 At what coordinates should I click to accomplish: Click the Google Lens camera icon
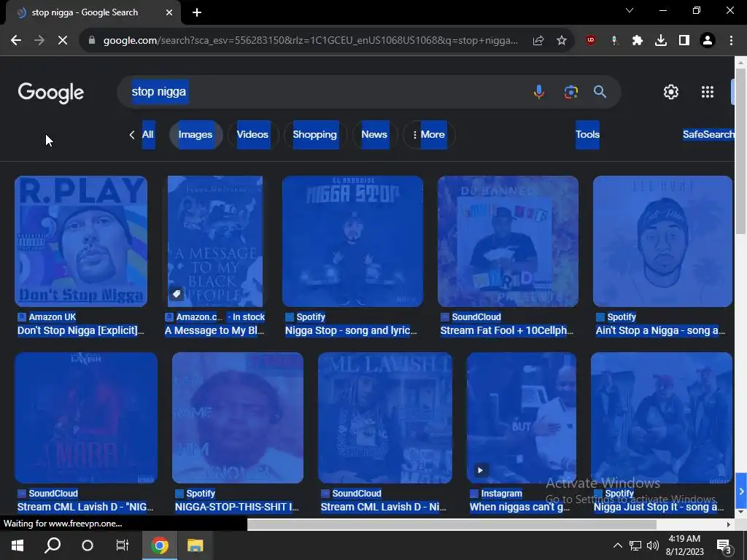pos(570,91)
